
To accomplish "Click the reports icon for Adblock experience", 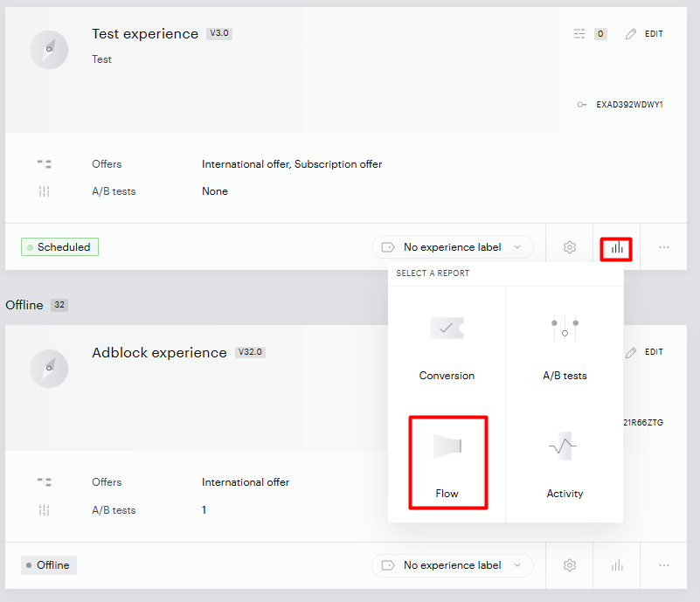I will coord(617,565).
